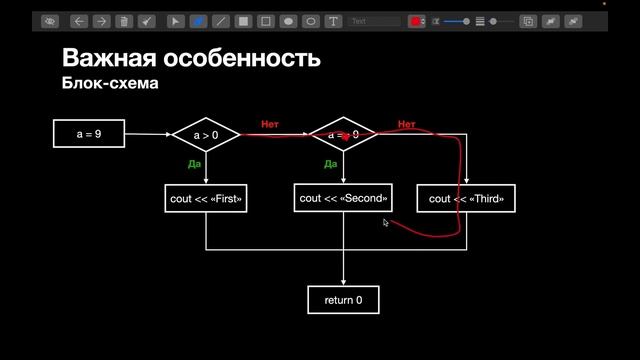Select the straight line tool

click(x=221, y=21)
